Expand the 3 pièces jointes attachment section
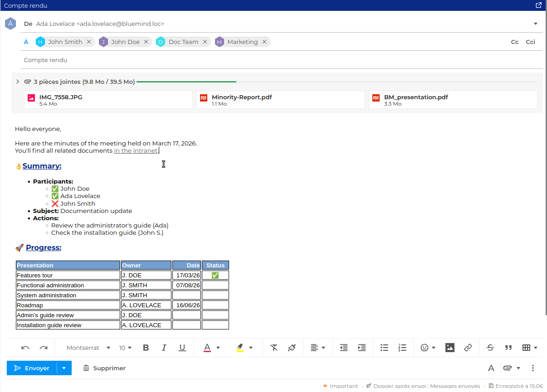 tap(17, 82)
